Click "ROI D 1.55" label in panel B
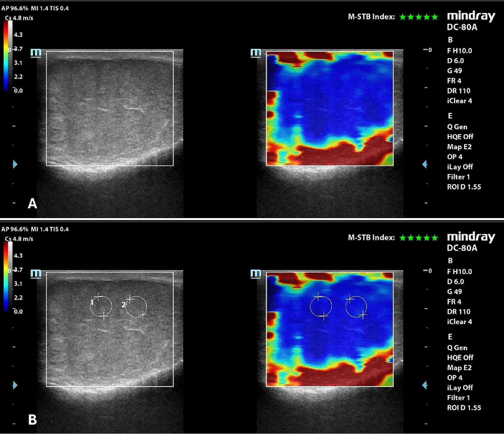Image resolution: width=504 pixels, height=434 pixels. point(464,408)
